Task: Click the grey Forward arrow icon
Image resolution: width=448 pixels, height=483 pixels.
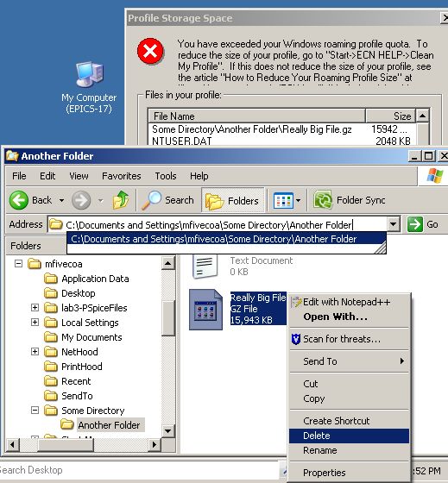Action: pyautogui.click(x=81, y=200)
